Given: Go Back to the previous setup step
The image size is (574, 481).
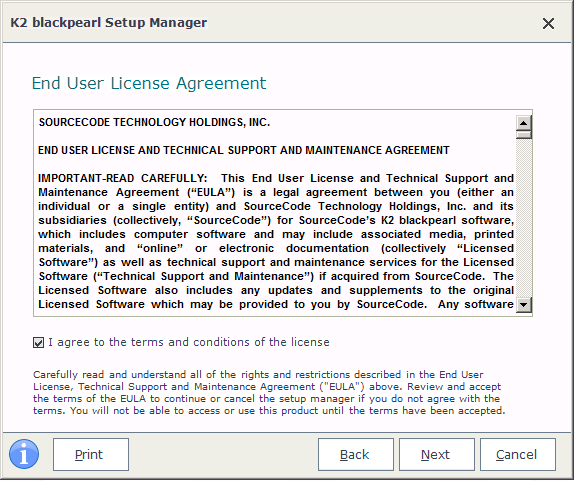Looking at the screenshot, I should tap(355, 454).
